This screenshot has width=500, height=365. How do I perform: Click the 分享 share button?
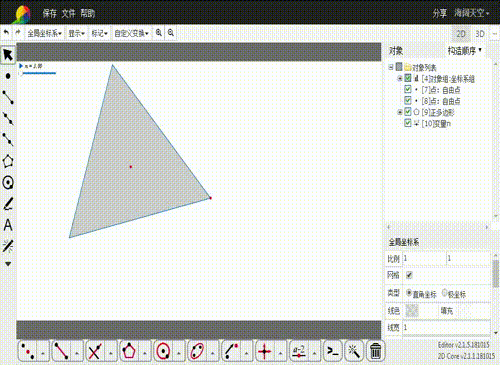point(439,13)
